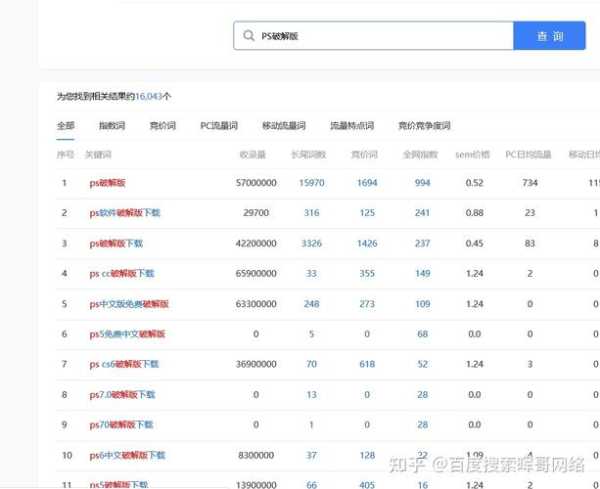
Task: Click PC traffic value 83
Action: pos(530,243)
